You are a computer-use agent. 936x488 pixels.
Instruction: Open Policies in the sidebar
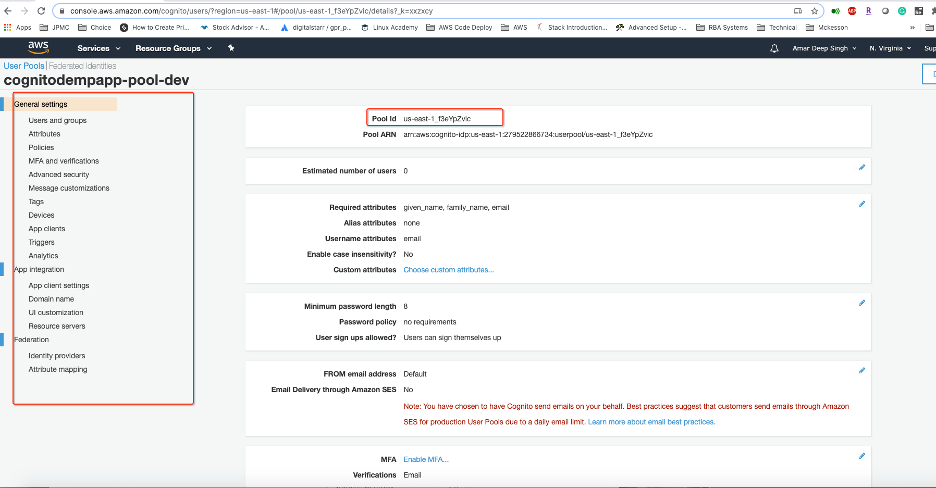click(x=41, y=147)
